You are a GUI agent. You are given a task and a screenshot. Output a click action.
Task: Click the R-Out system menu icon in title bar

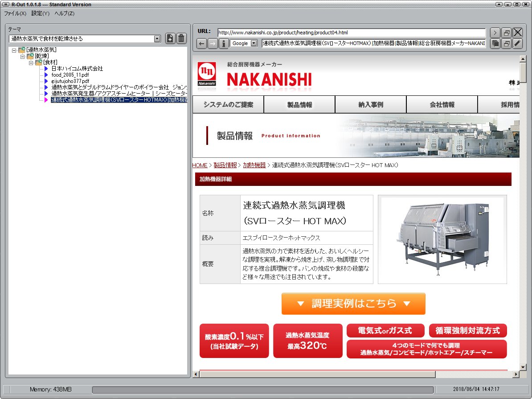[x=6, y=4]
